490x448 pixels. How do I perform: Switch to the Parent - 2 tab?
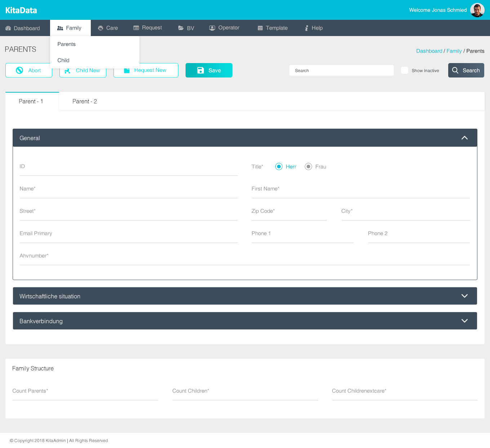click(x=85, y=101)
